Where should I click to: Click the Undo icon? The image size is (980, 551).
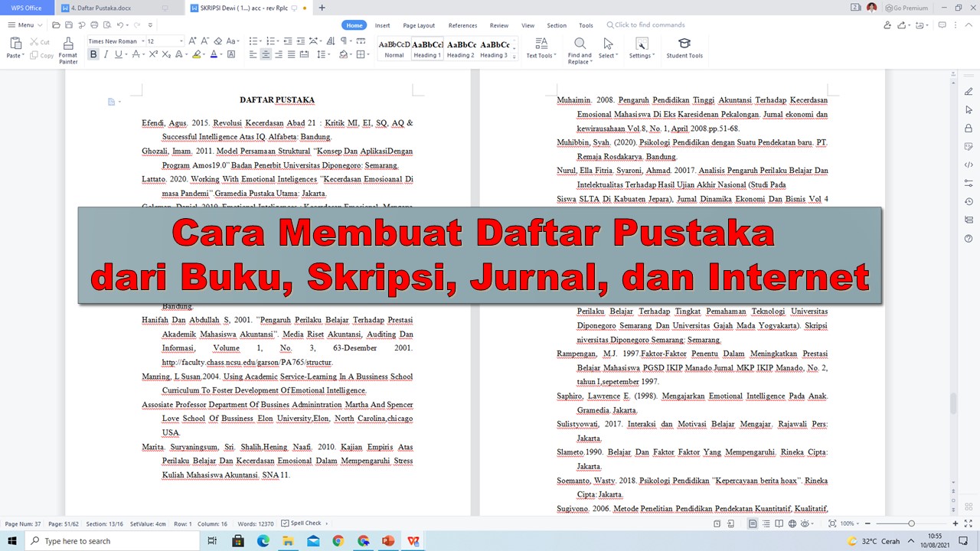[119, 24]
